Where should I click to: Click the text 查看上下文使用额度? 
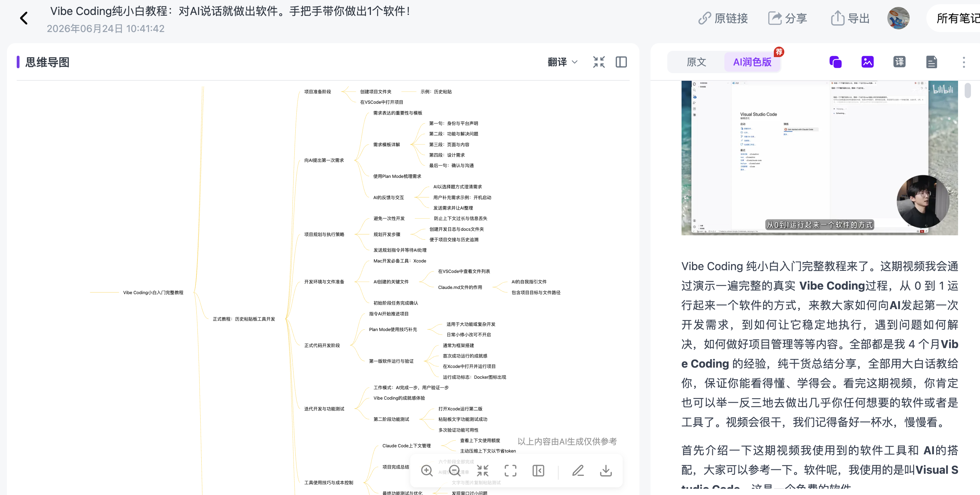[x=480, y=440]
